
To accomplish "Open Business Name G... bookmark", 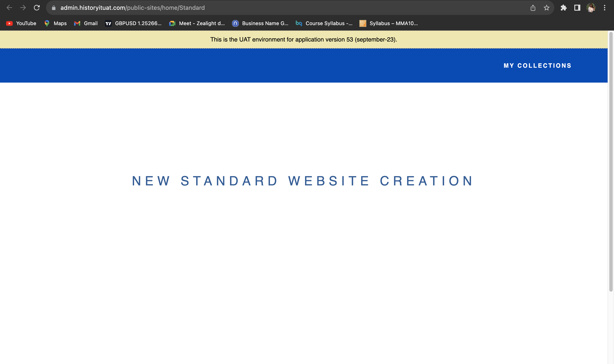I will coord(260,23).
